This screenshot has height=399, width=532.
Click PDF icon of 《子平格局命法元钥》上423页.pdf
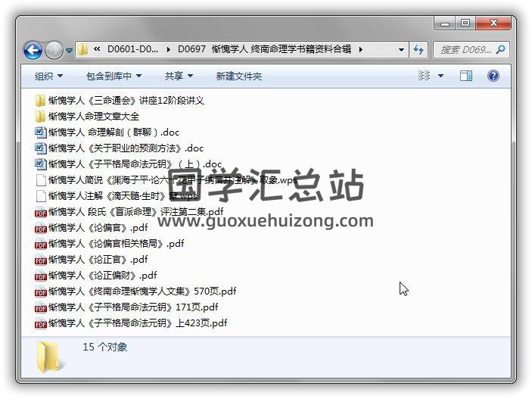click(40, 323)
